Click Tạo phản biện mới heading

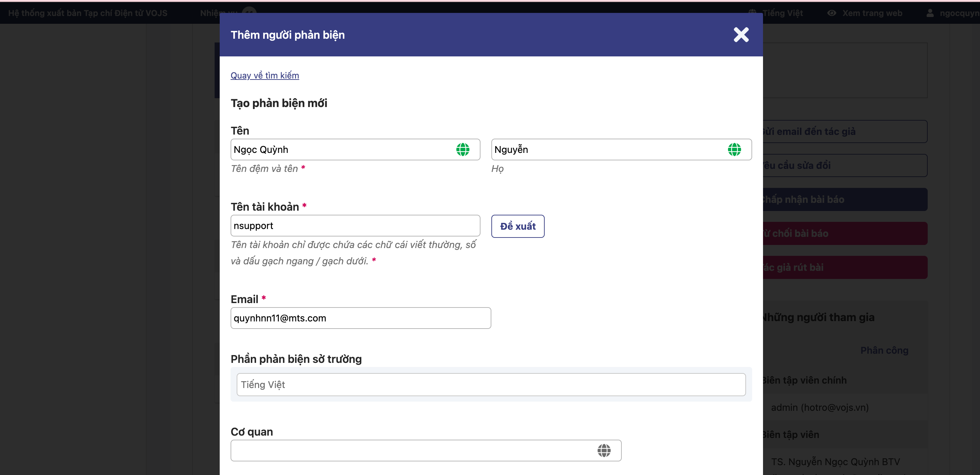pos(279,103)
